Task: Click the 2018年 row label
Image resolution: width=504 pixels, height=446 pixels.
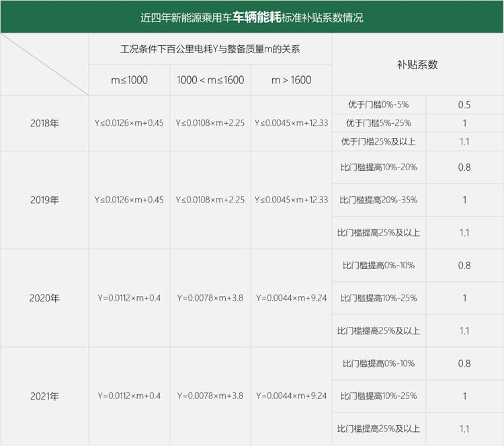Action: point(44,123)
